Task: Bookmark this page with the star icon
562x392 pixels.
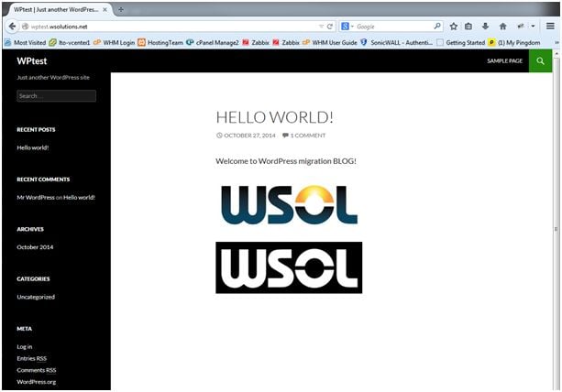Action: 454,27
